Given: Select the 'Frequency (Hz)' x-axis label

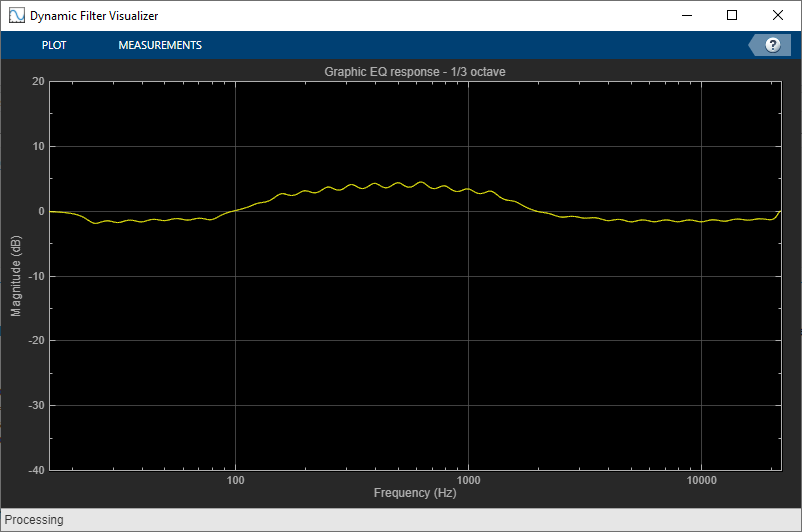Looking at the screenshot, I should (x=415, y=493).
